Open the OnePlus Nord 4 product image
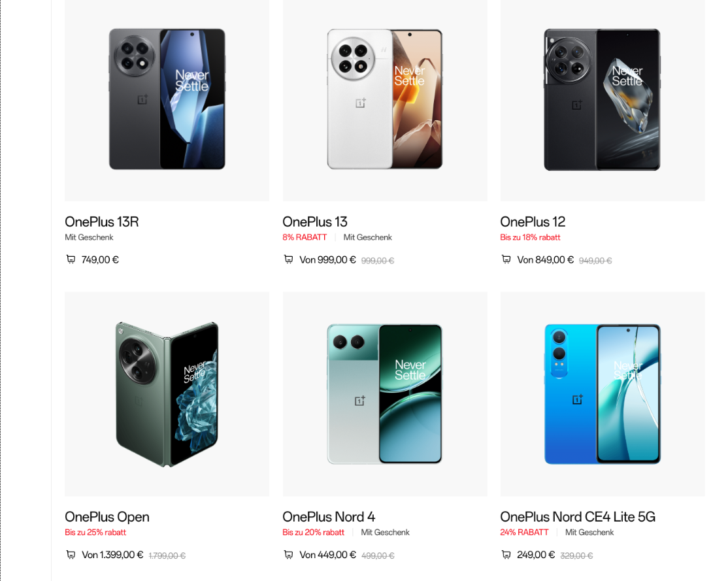 pos(385,394)
